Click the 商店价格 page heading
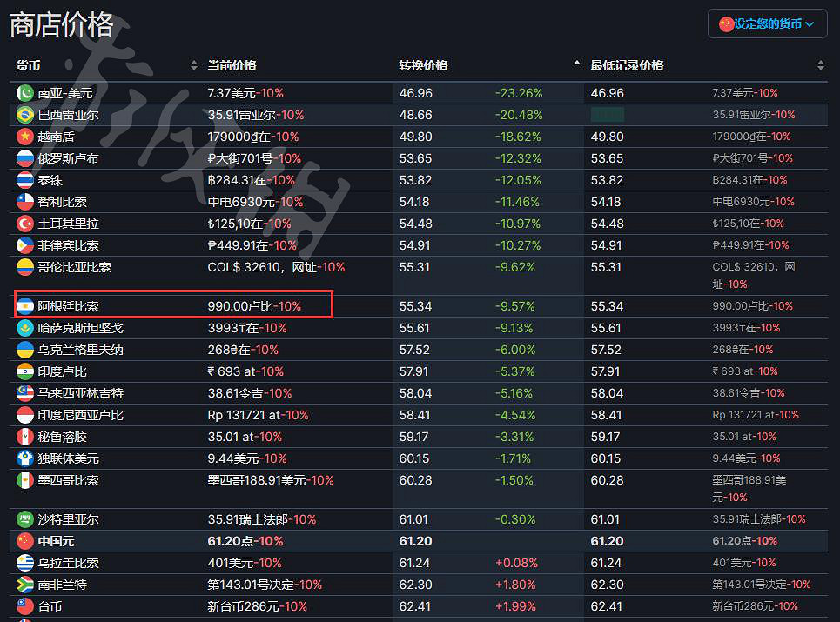The width and height of the screenshot is (840, 622). click(x=62, y=24)
